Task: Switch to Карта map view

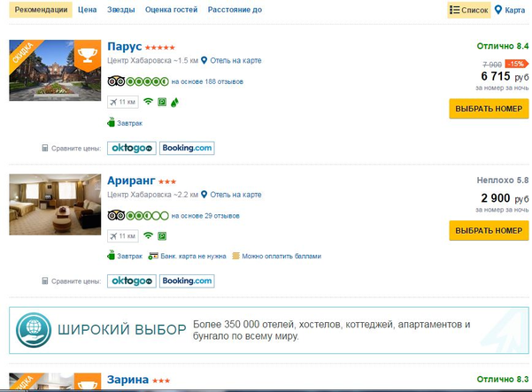Action: pos(510,10)
